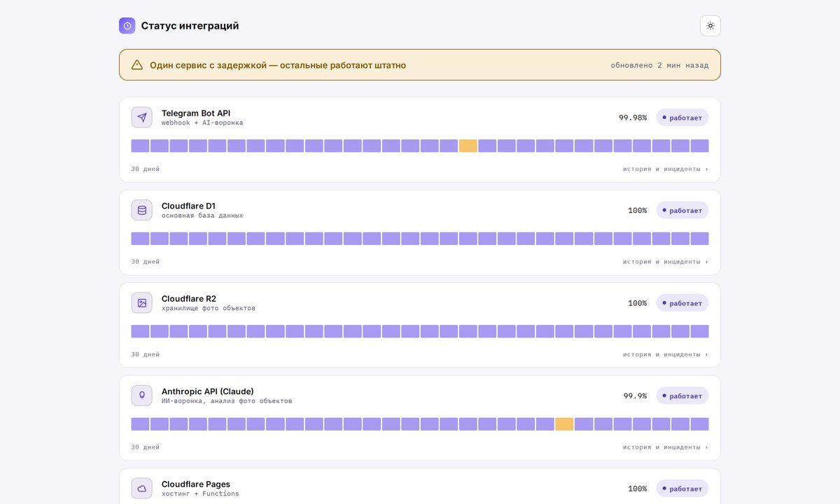Click the Cloudflare R2 title
Image resolution: width=840 pixels, height=504 pixels.
(189, 298)
